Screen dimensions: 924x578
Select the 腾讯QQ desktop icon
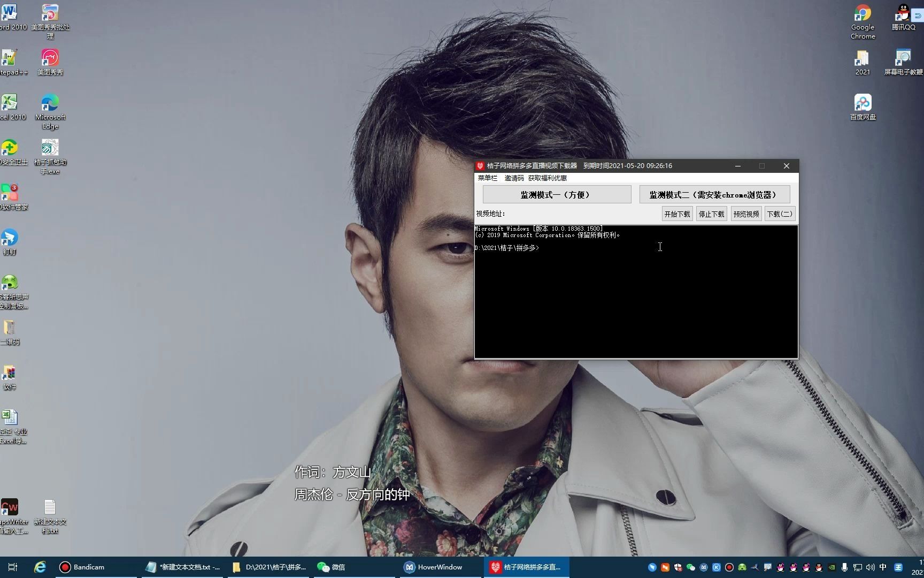(903, 17)
